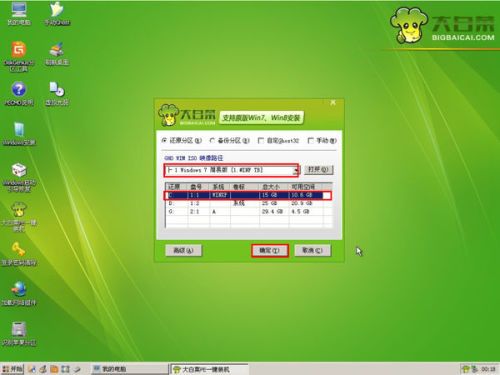Open the blue question mark help icon
Image resolution: width=500 pixels, height=375 pixels.
(x=19, y=93)
